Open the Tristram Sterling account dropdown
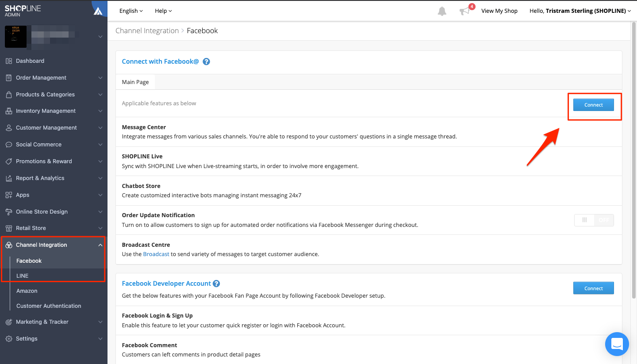The width and height of the screenshot is (637, 364). (580, 11)
